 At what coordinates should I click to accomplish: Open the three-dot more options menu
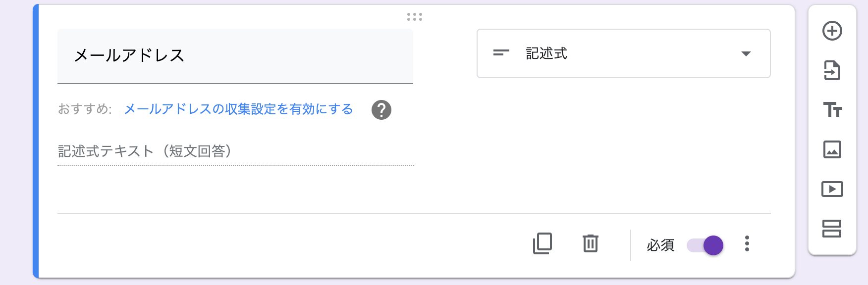pos(747,244)
